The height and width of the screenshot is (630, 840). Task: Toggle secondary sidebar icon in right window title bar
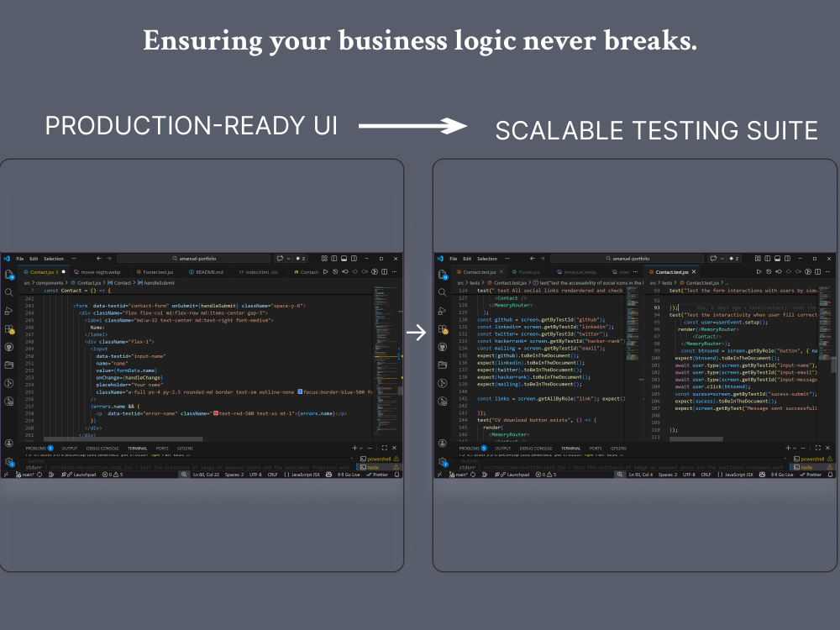788,258
